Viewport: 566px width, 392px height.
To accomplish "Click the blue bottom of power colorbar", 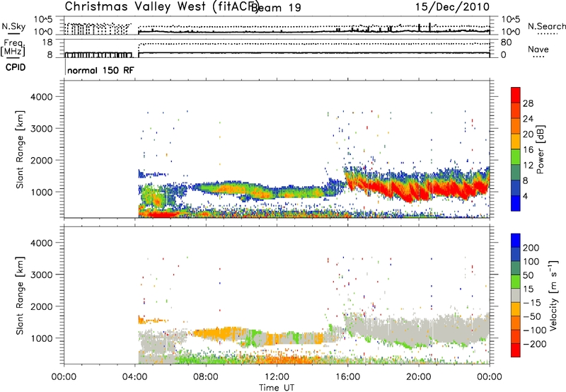I will [516, 203].
